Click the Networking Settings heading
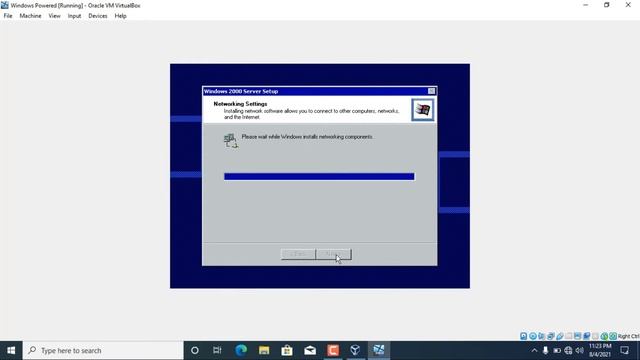Viewport: 640px width, 360px height. (240, 104)
